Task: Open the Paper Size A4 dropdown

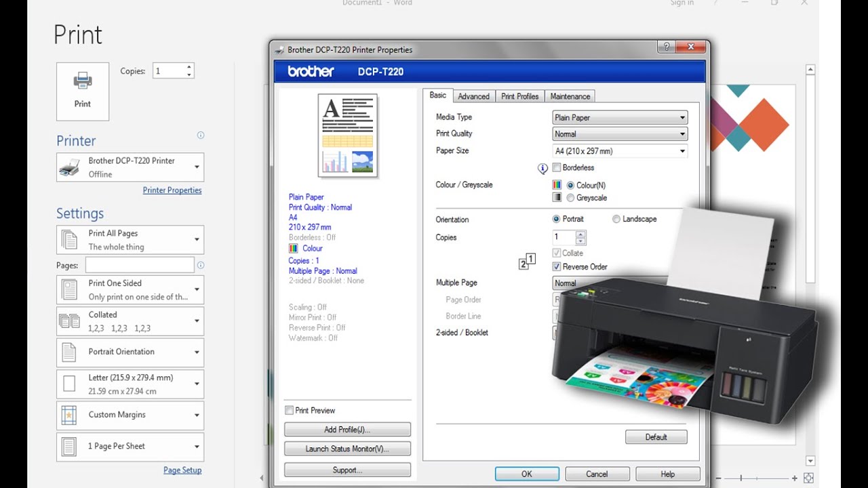Action: click(620, 151)
